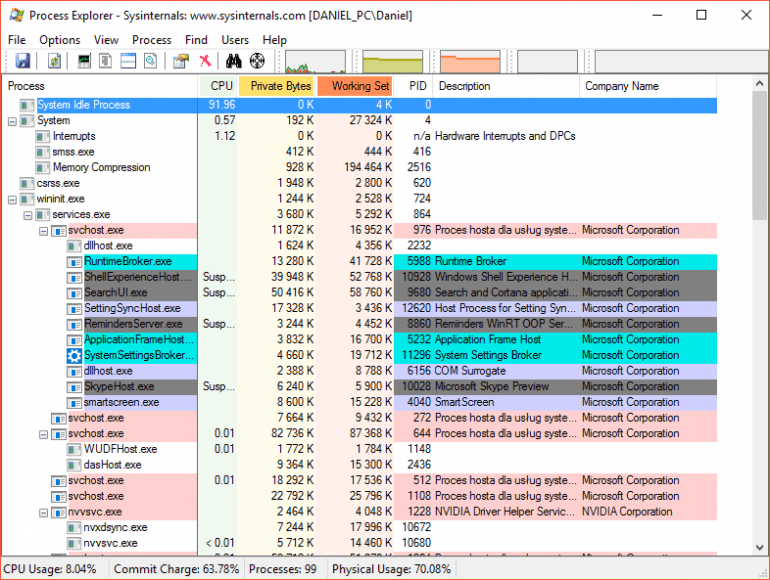The height and width of the screenshot is (580, 770).
Task: Open process Properties with the toolbar icon
Action: (x=181, y=61)
